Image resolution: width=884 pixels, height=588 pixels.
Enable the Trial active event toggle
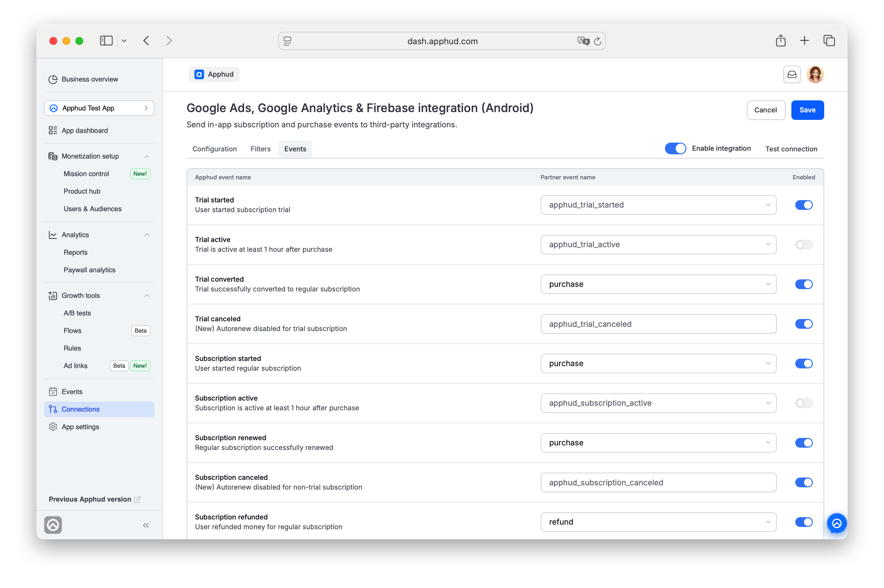click(803, 245)
